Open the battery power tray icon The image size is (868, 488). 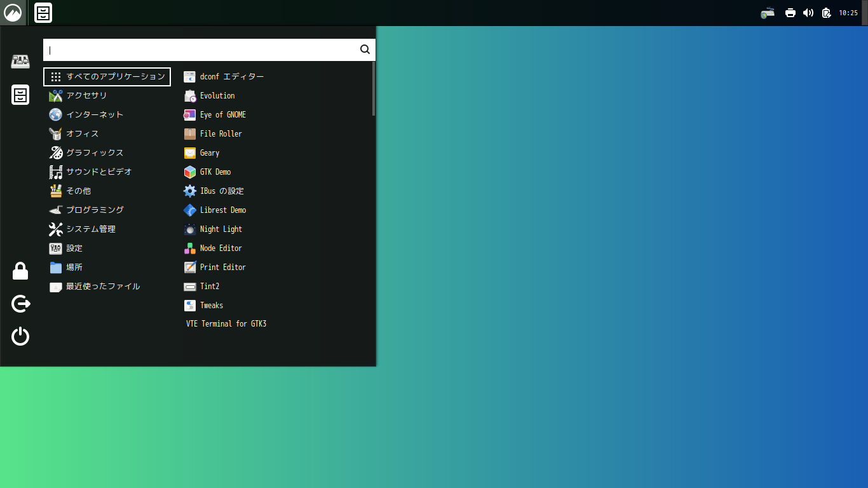pos(826,13)
